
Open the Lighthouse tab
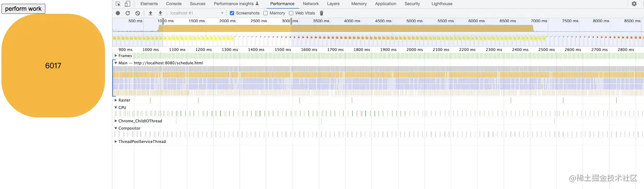point(442,4)
